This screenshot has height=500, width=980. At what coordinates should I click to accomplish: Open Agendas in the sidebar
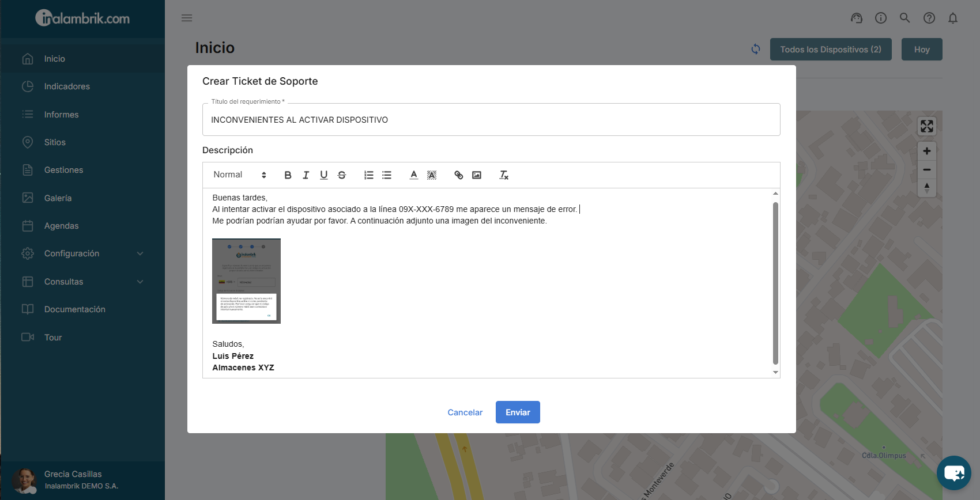[x=82, y=226]
